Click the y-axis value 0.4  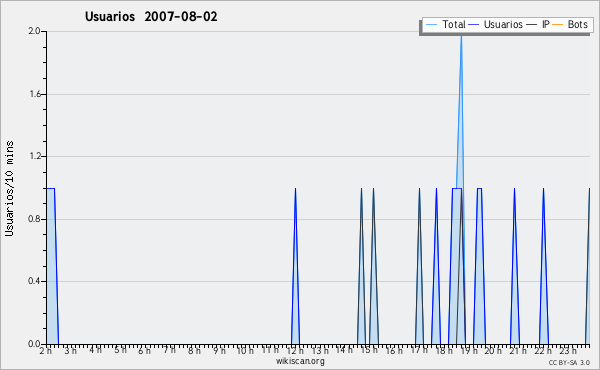(x=34, y=281)
